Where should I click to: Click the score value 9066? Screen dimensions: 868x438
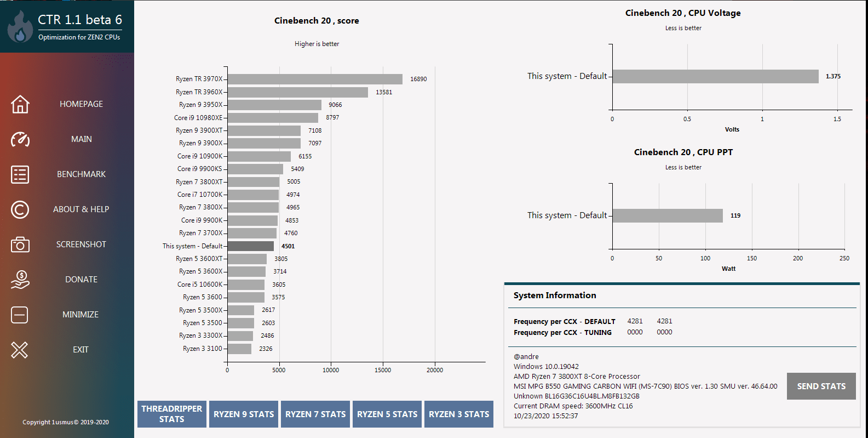[335, 105]
